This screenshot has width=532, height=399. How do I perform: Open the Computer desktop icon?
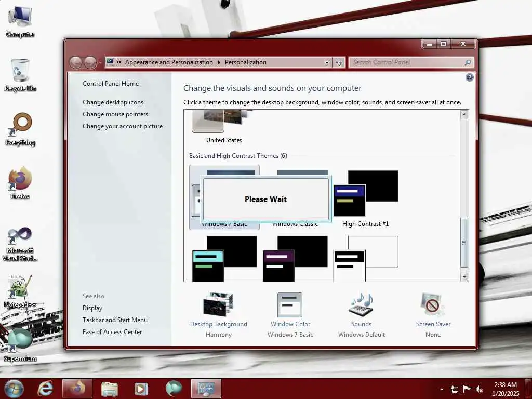[x=20, y=21]
